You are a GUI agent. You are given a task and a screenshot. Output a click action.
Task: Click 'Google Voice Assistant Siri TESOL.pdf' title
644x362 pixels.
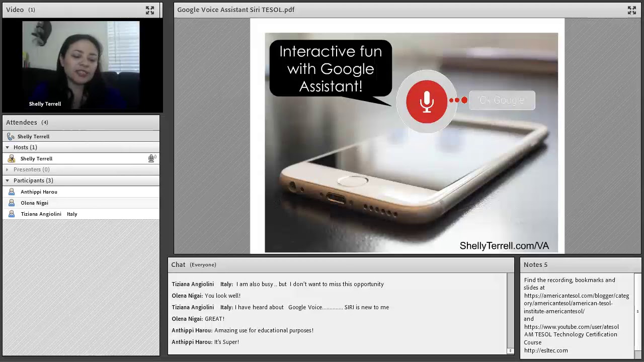pos(235,10)
